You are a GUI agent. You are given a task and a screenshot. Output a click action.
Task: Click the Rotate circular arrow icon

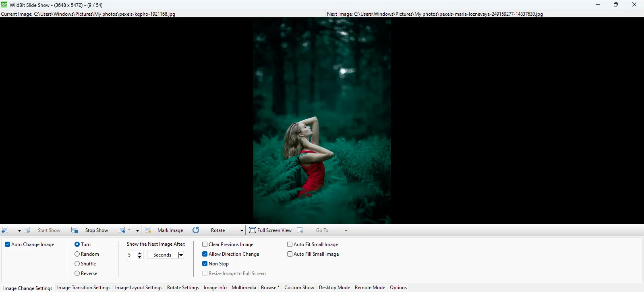196,230
